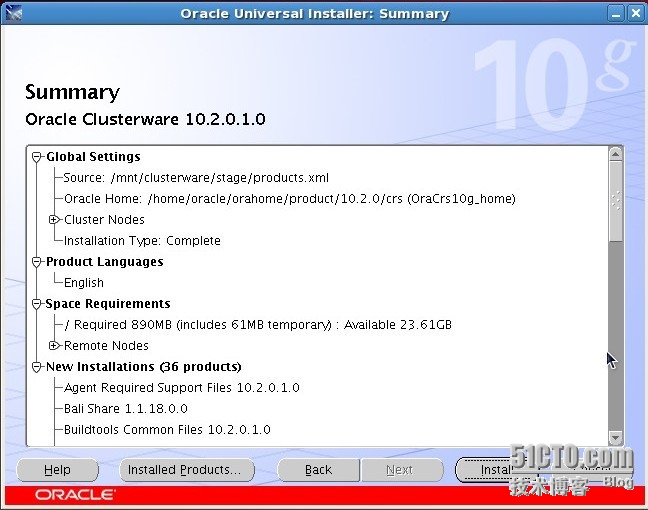The image size is (648, 510).
Task: Select the English language row
Action: pos(84,283)
